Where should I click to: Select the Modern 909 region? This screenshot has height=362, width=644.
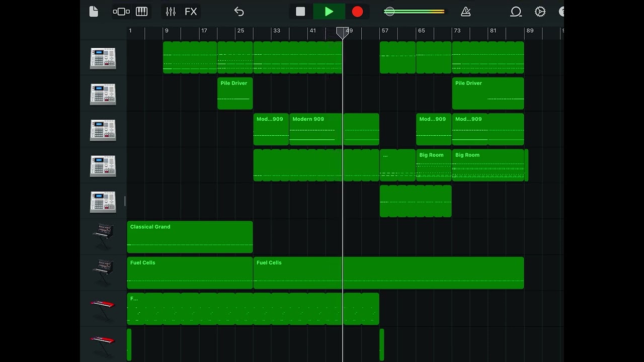(315, 130)
